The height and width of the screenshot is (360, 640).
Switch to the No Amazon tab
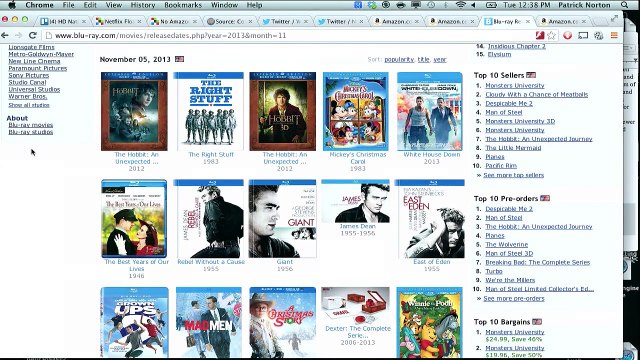click(173, 21)
